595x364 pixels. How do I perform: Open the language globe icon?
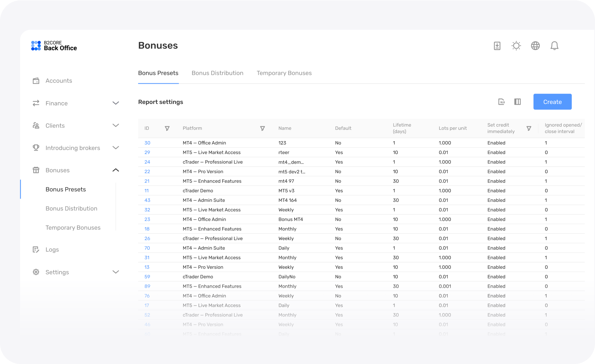535,46
